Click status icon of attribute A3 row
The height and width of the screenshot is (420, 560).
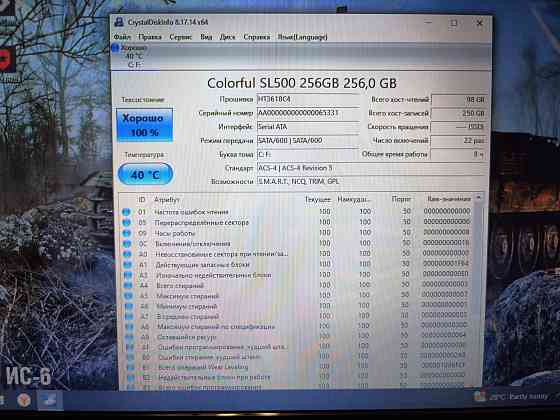tap(128, 275)
